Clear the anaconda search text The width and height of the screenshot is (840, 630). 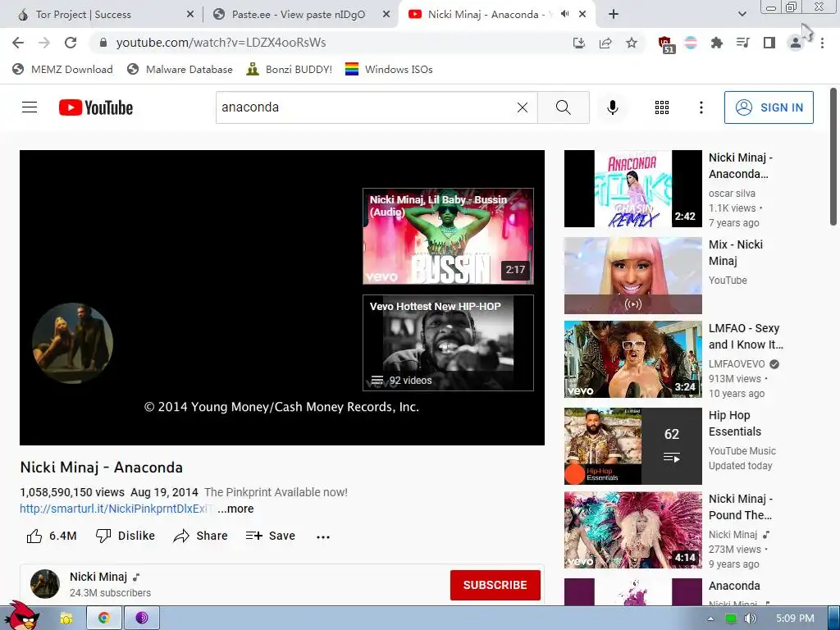tap(523, 107)
